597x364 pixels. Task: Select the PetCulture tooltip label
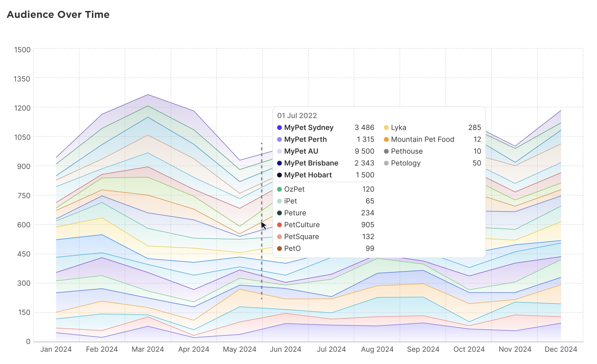tap(302, 225)
